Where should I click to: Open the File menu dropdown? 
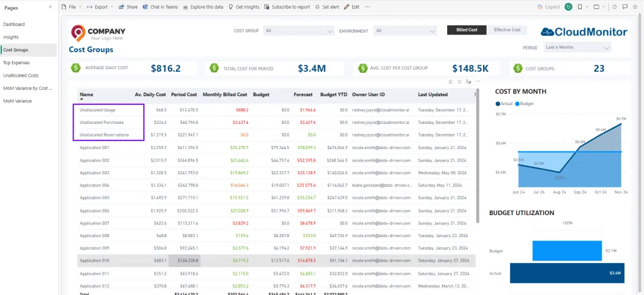pyautogui.click(x=72, y=7)
